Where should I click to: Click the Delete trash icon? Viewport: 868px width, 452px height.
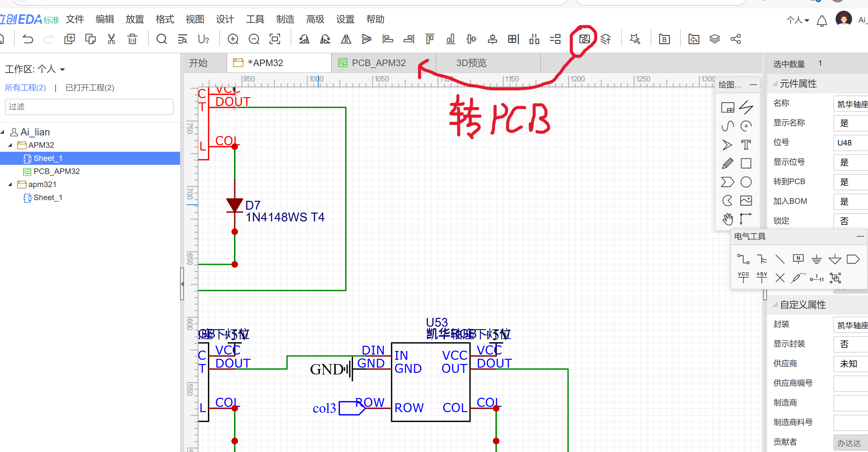132,39
